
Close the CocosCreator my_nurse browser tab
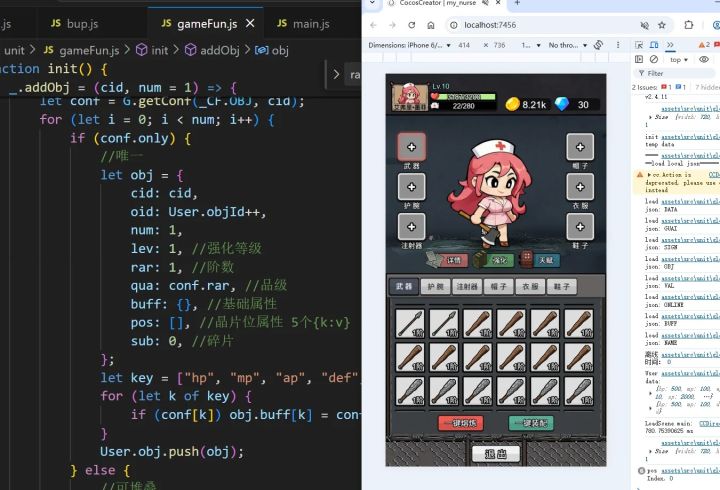pyautogui.click(x=498, y=3)
